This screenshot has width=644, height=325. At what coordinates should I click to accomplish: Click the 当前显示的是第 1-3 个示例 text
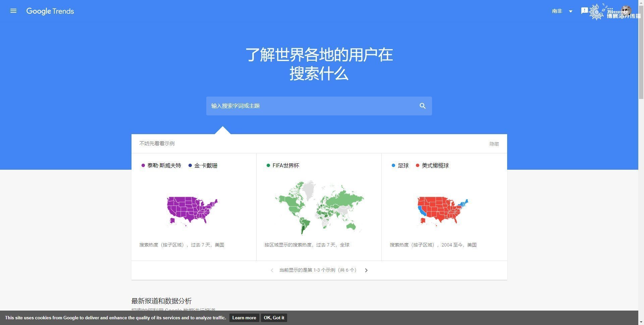click(318, 270)
